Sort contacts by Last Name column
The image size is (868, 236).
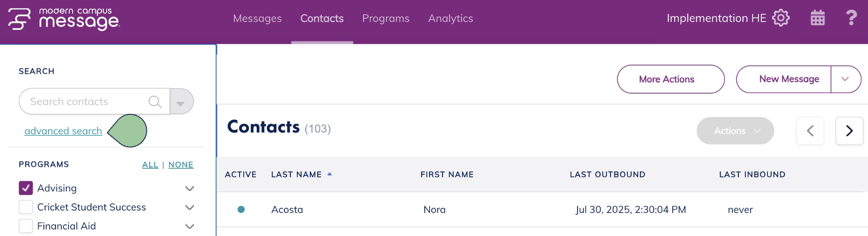click(296, 175)
